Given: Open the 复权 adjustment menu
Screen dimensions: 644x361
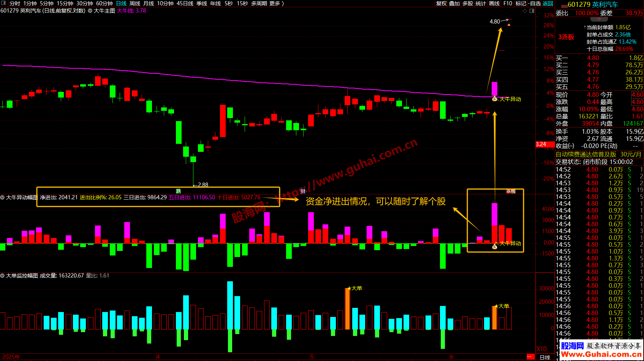Looking at the screenshot, I should pyautogui.click(x=441, y=3).
